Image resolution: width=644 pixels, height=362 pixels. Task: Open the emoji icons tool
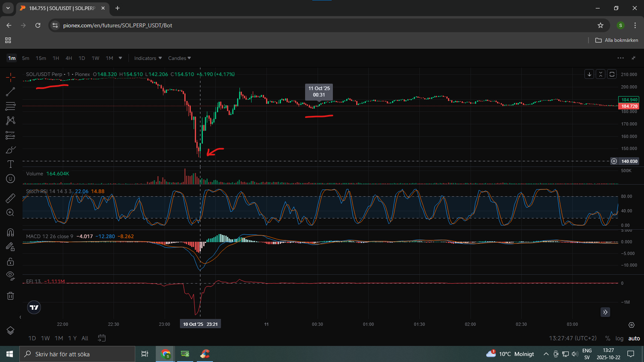(x=10, y=178)
